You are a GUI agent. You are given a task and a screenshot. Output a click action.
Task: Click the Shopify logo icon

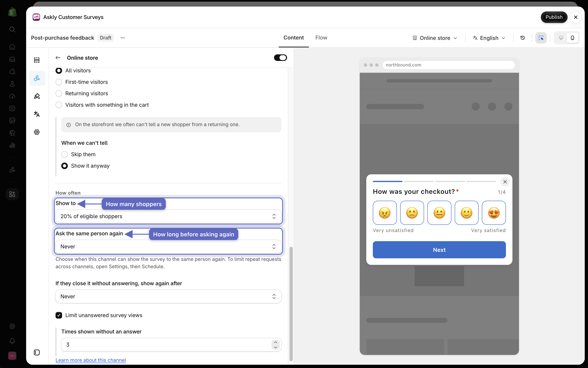pos(12,12)
